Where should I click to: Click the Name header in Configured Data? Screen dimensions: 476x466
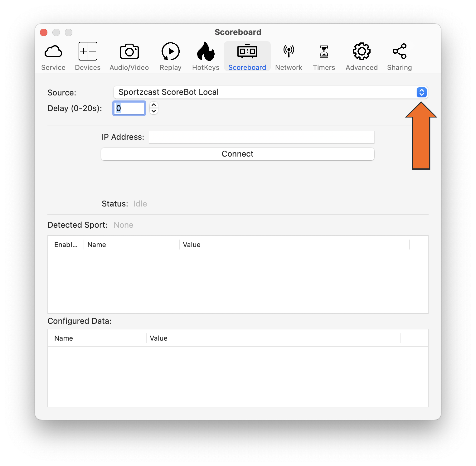64,338
